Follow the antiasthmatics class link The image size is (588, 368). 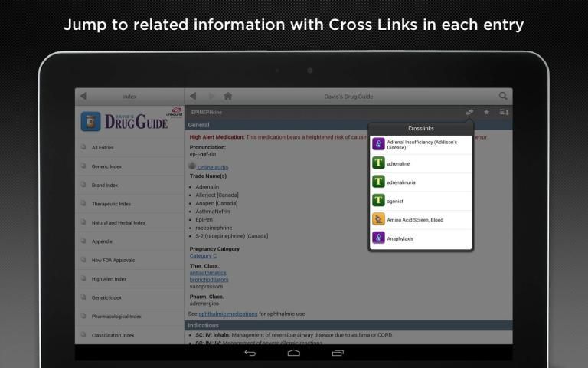pyautogui.click(x=207, y=273)
